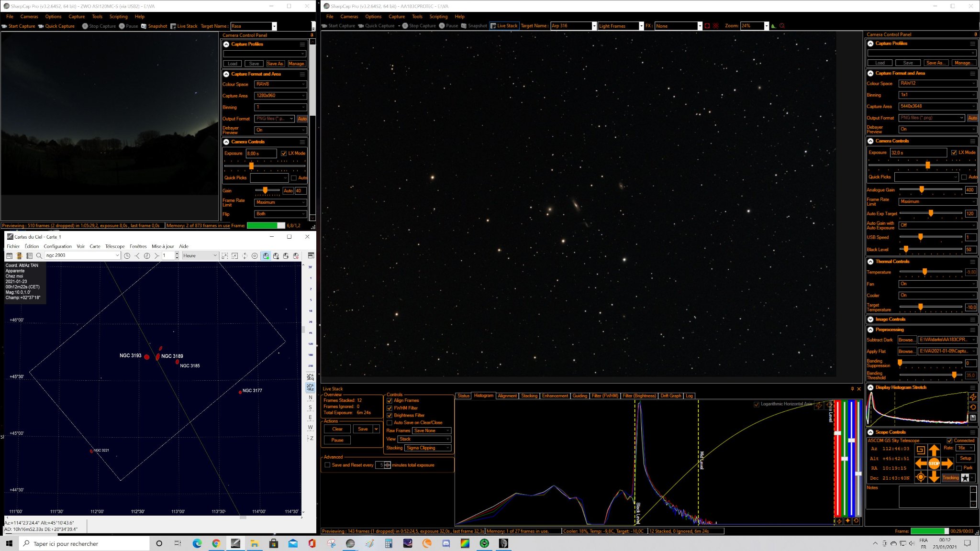Click the crosshair target icon in Scope Controls
This screenshot has width=980, height=551.
[x=920, y=477]
